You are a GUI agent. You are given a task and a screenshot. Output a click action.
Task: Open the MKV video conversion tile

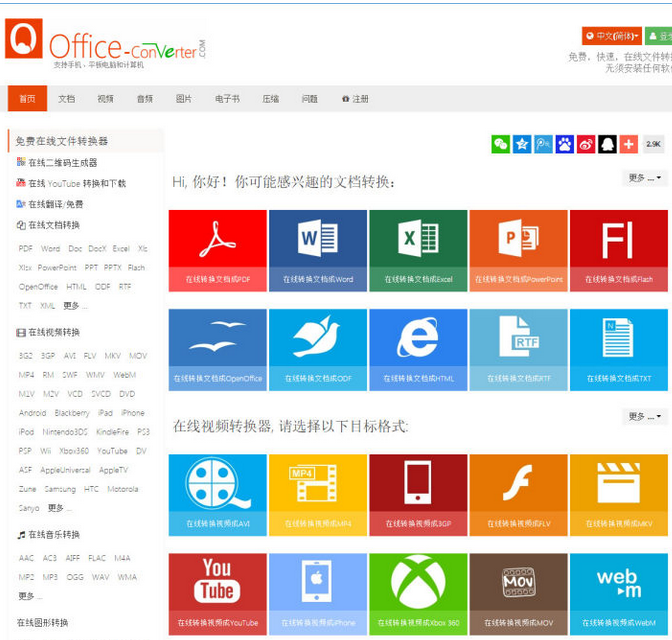[x=618, y=495]
